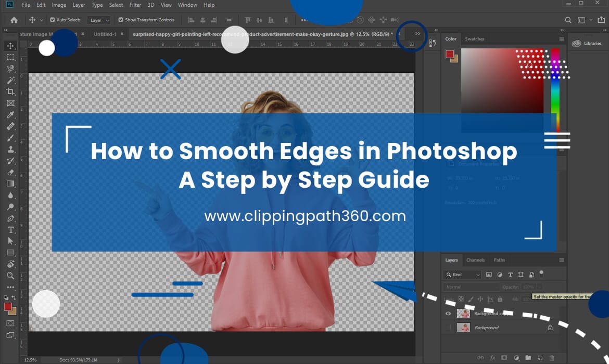Toggle shape layer filter icon
Image resolution: width=609 pixels, height=364 pixels.
521,275
